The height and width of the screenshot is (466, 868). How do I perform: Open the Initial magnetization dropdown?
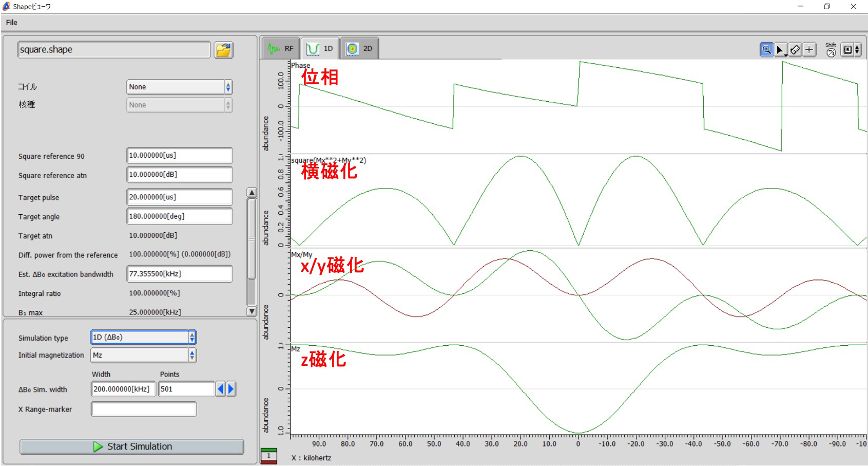point(143,355)
